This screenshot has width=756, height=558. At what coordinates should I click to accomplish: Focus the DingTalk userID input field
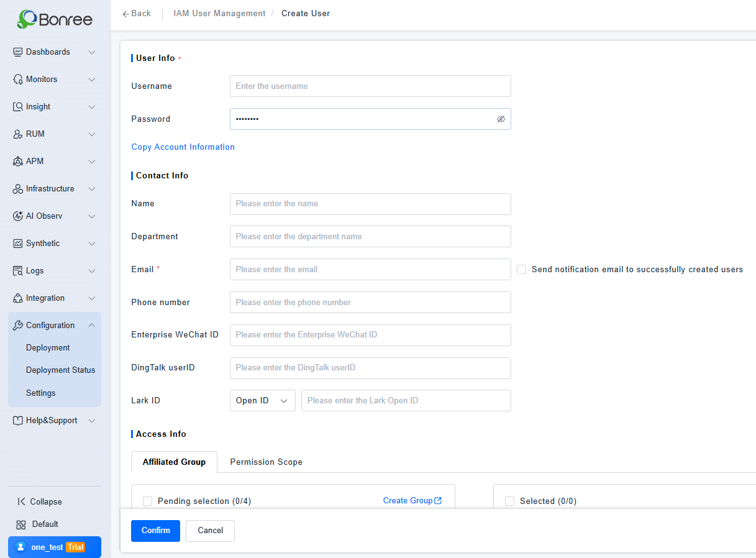370,368
